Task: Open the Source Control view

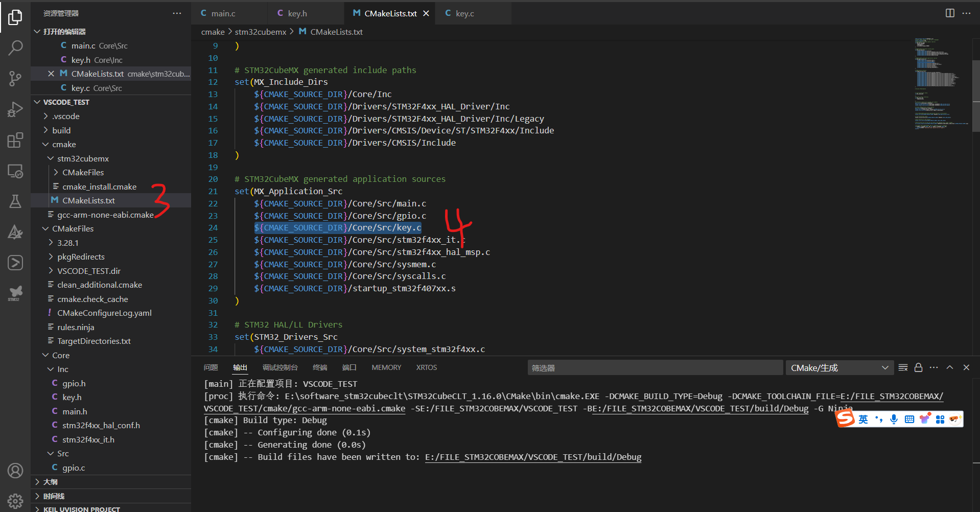Action: tap(15, 79)
